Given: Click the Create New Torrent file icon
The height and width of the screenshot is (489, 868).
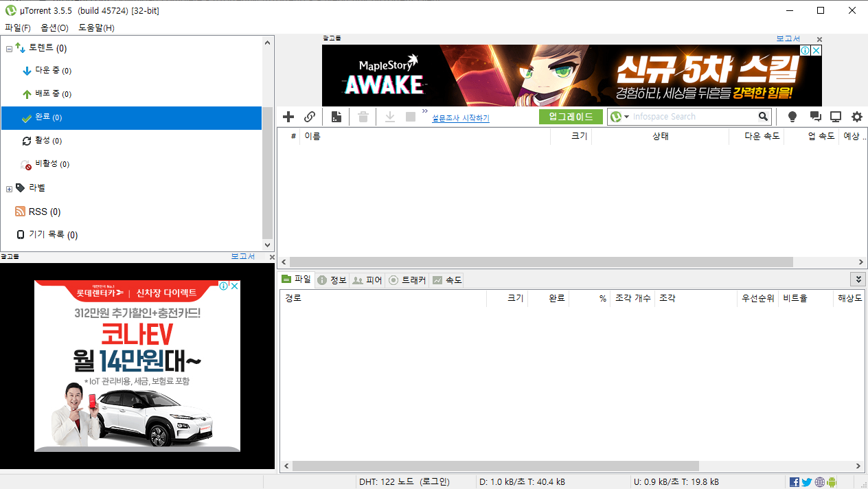Looking at the screenshot, I should [x=336, y=117].
